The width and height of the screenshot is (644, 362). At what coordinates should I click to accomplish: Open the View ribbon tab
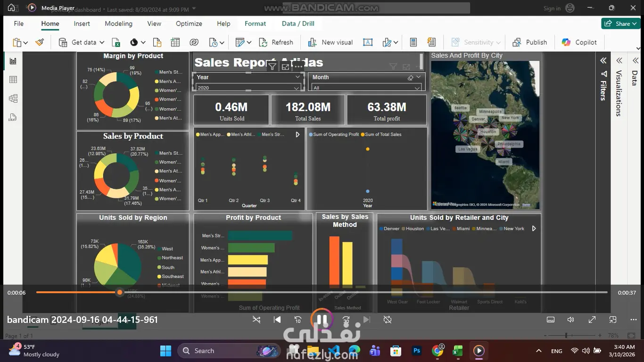(154, 24)
